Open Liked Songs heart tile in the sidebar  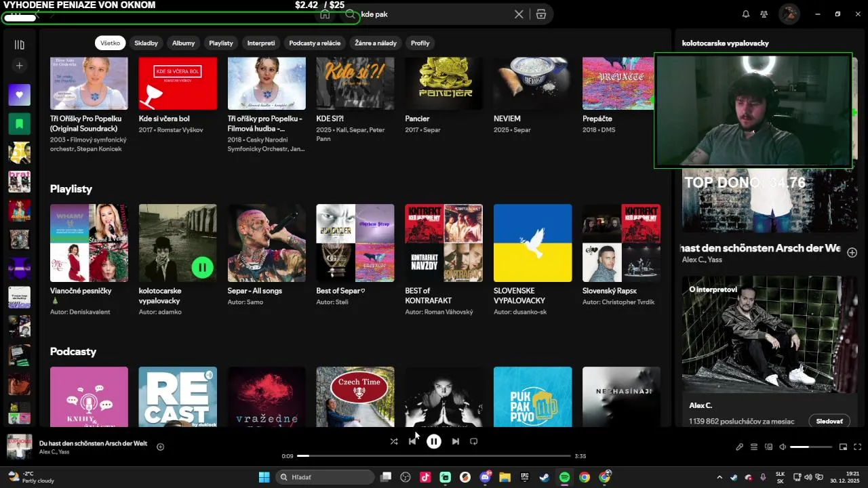click(x=19, y=95)
